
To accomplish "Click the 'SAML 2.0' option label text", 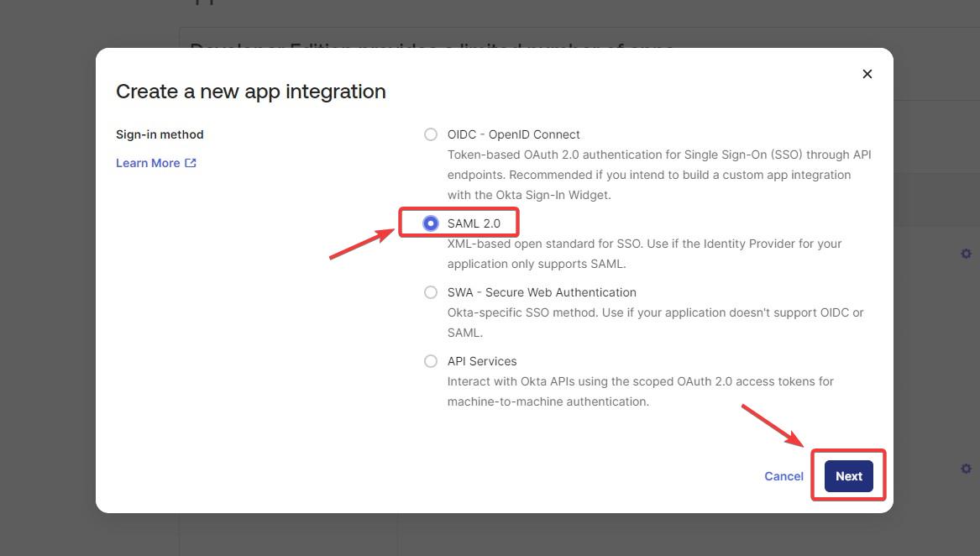I will [474, 223].
